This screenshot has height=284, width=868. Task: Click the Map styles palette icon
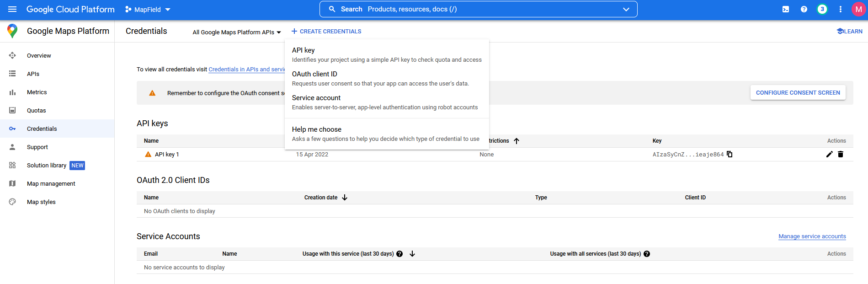coord(12,202)
